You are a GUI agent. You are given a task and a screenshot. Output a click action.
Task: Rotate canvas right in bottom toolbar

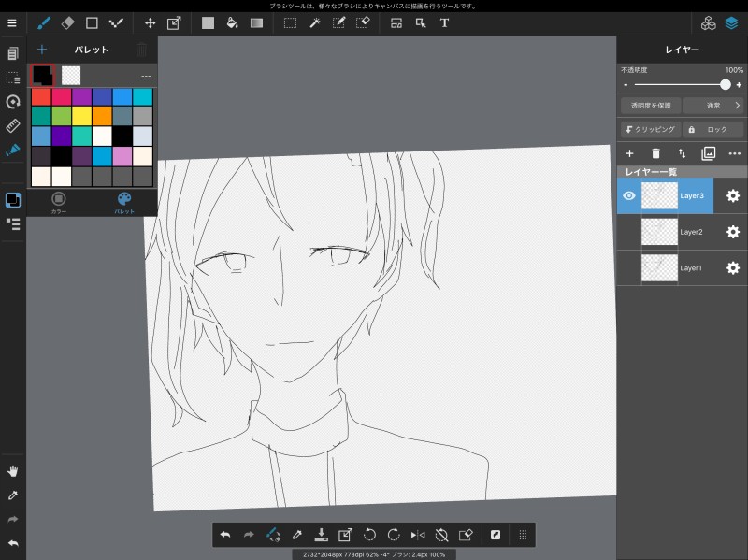[x=394, y=535]
